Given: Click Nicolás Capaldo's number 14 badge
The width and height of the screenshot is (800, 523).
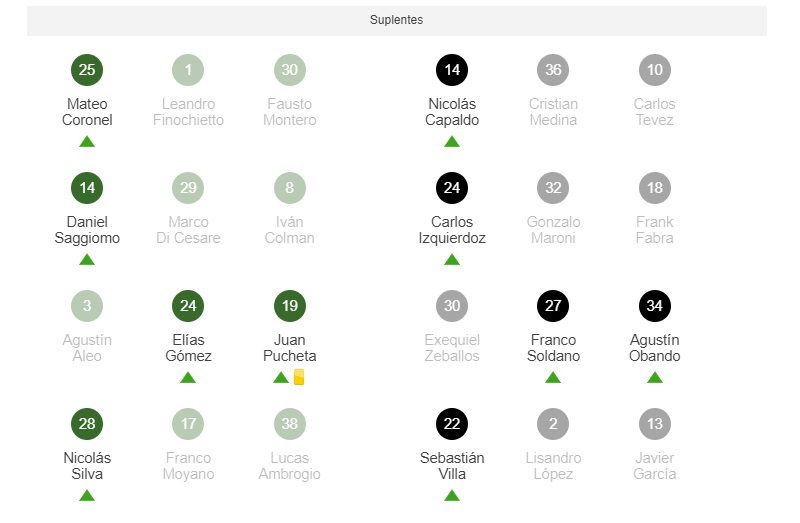Looking at the screenshot, I should pos(452,70).
